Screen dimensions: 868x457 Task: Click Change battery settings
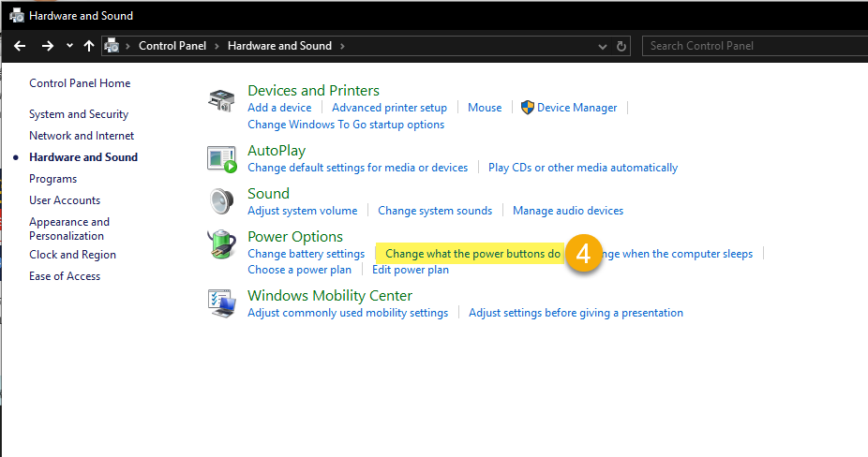(307, 254)
